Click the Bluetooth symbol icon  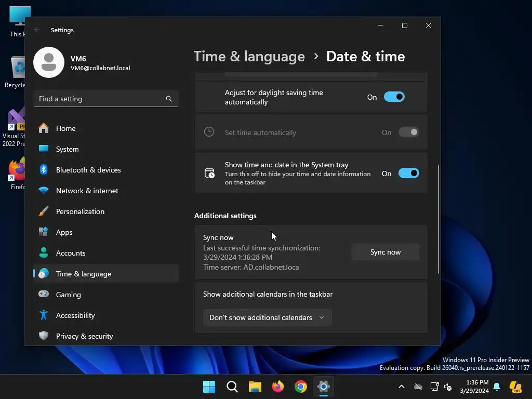[x=44, y=169]
